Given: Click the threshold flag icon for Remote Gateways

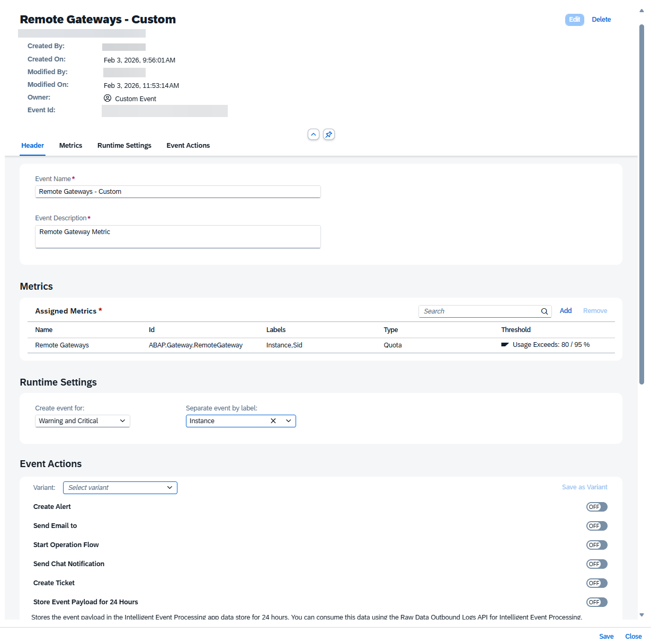Looking at the screenshot, I should click(x=505, y=345).
